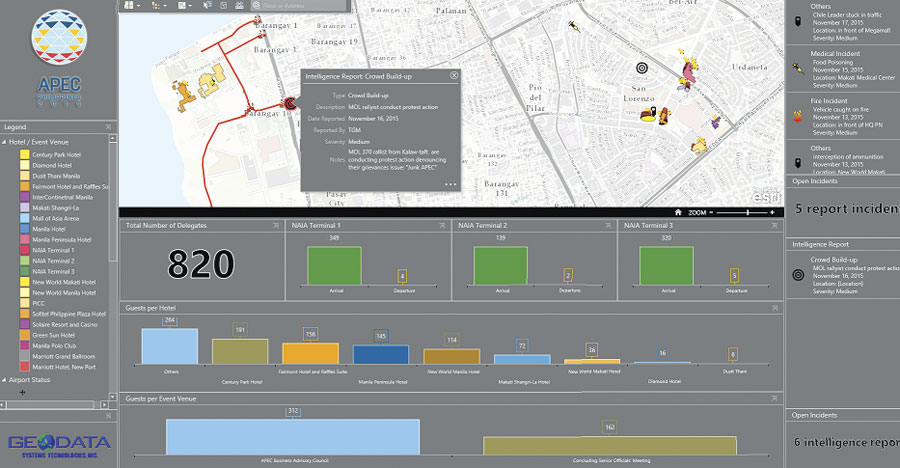This screenshot has height=468, width=900.
Task: Click the InterContinental Manila purple swatch
Action: 25,197
